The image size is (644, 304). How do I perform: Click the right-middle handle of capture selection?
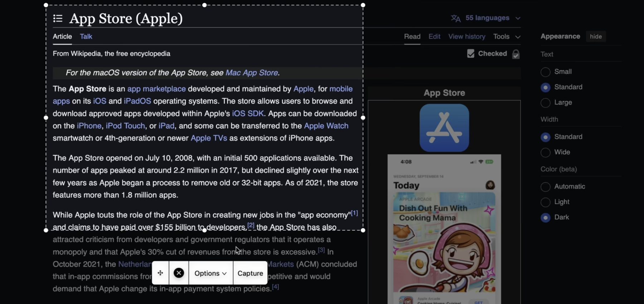[x=363, y=118]
